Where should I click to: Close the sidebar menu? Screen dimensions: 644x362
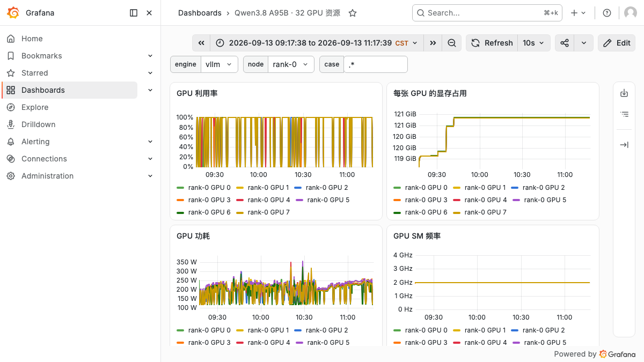pos(149,13)
